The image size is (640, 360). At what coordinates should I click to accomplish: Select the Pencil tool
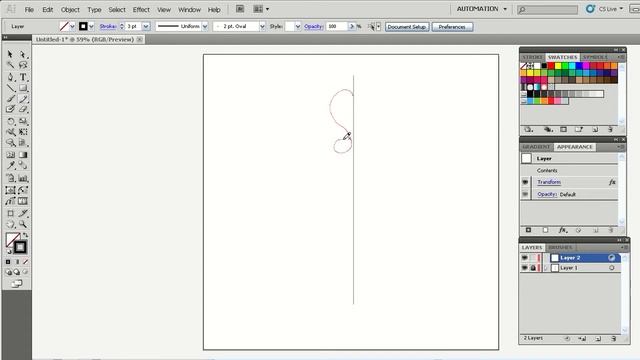(23, 99)
